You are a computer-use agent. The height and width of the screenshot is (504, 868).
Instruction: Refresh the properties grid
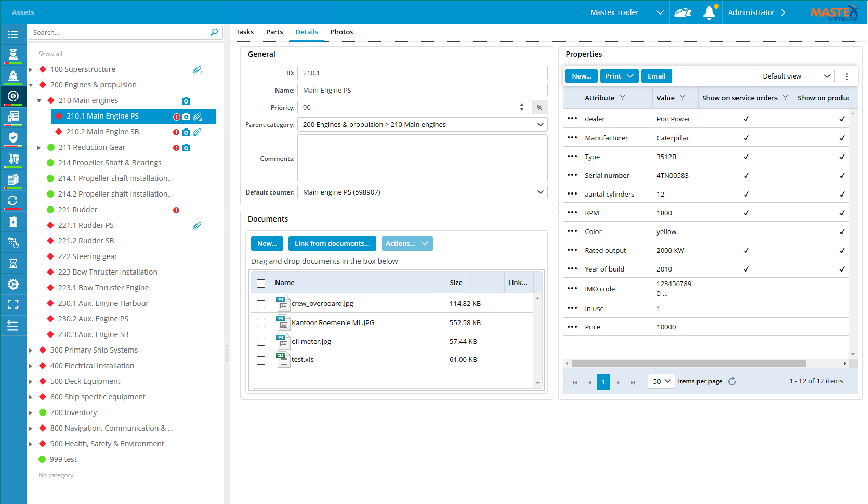732,381
